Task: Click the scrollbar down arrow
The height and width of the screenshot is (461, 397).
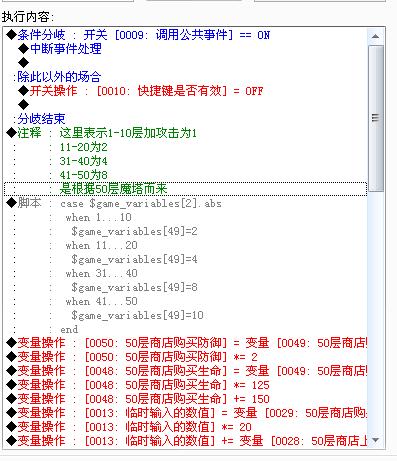Action: (376, 440)
